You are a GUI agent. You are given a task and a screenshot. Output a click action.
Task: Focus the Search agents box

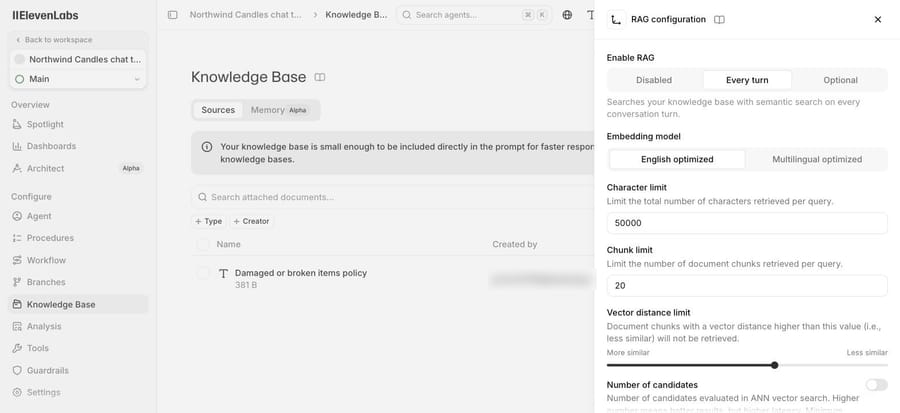point(474,15)
